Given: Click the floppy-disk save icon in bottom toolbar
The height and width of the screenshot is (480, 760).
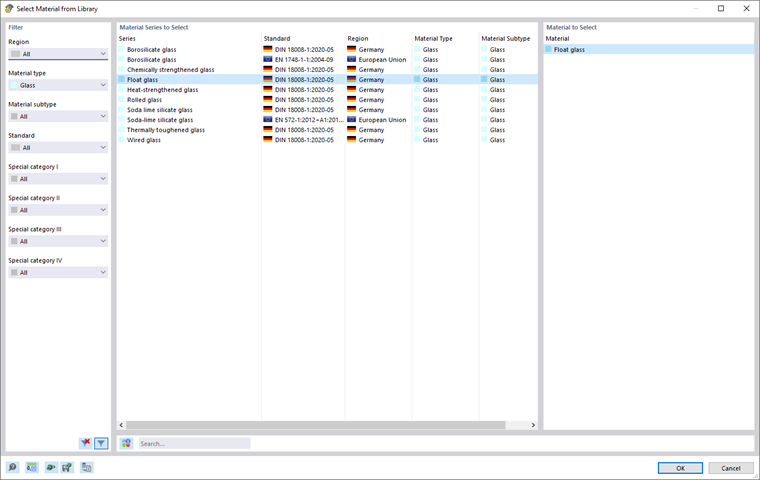Looking at the screenshot, I should click(x=68, y=467).
